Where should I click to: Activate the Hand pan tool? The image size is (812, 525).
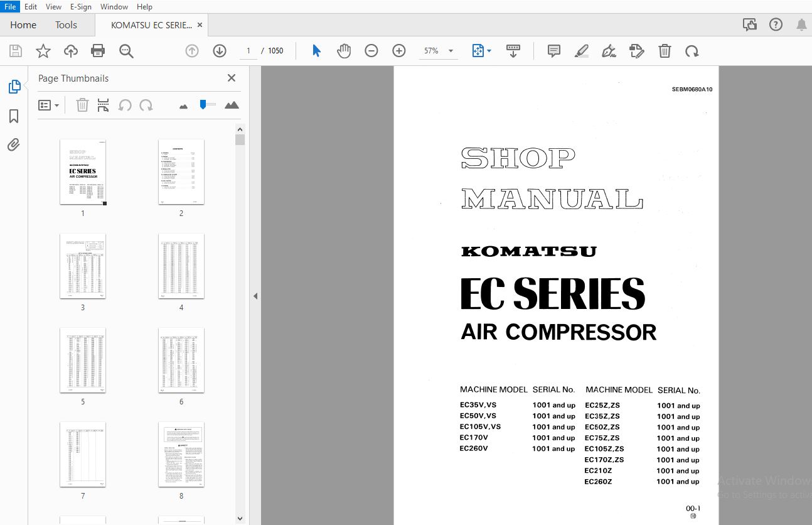click(344, 51)
